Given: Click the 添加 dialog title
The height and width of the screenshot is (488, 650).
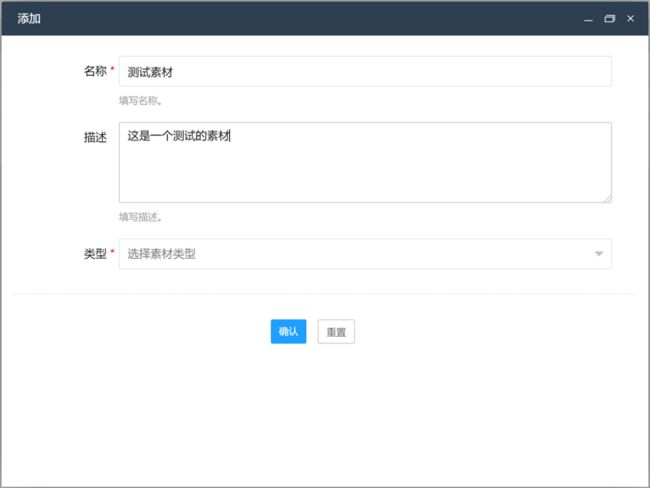Looking at the screenshot, I should pos(29,19).
